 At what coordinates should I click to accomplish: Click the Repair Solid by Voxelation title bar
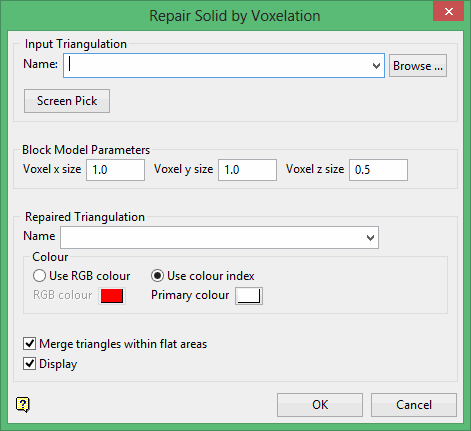[x=217, y=16]
